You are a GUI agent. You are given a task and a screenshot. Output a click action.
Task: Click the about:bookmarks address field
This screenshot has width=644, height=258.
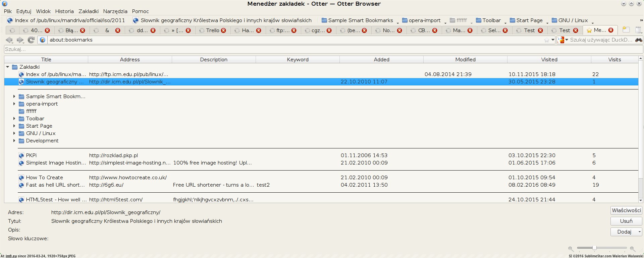[295, 40]
